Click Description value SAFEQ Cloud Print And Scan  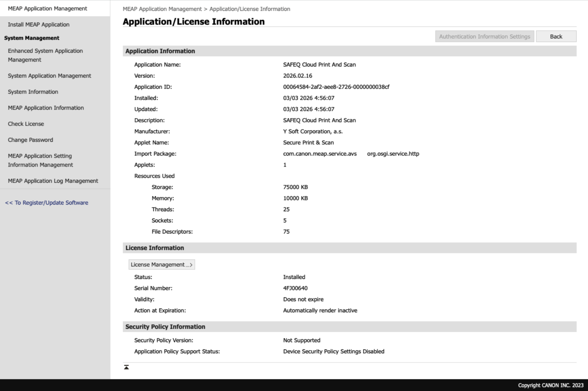point(319,120)
